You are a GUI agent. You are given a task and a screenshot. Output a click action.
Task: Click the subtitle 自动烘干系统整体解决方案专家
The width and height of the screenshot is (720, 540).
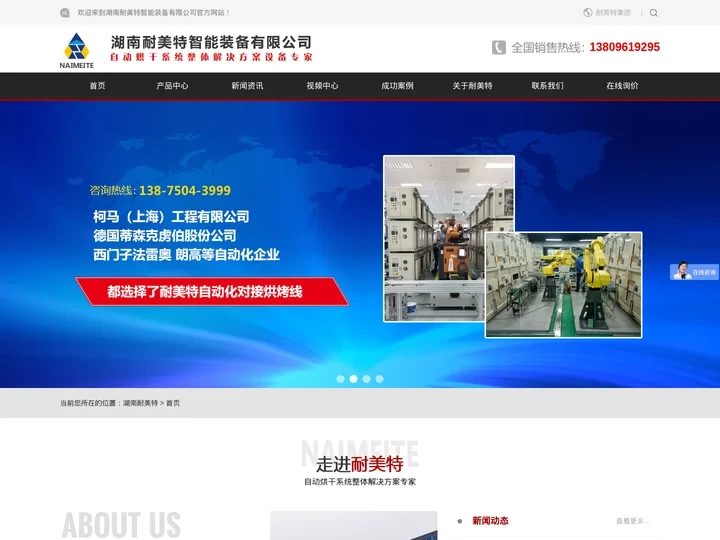pos(360,482)
